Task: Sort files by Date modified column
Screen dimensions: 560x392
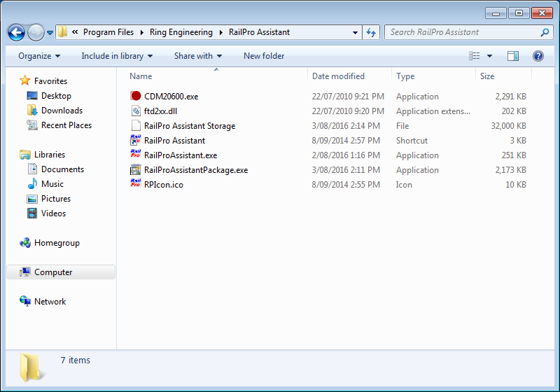Action: coord(338,76)
